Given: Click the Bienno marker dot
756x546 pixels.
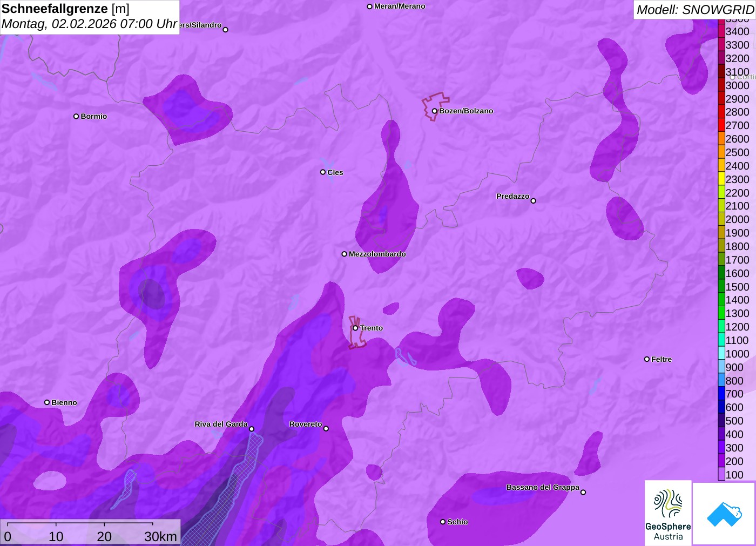Looking at the screenshot, I should click(47, 402).
